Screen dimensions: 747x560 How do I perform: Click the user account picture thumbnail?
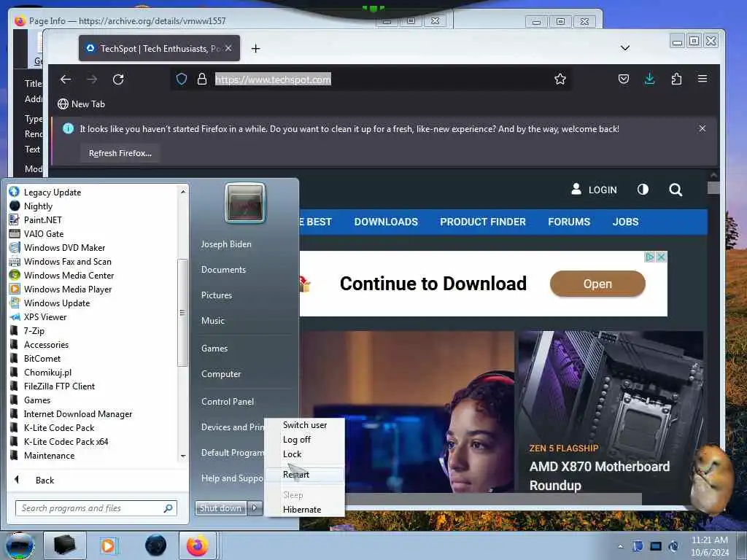point(245,203)
